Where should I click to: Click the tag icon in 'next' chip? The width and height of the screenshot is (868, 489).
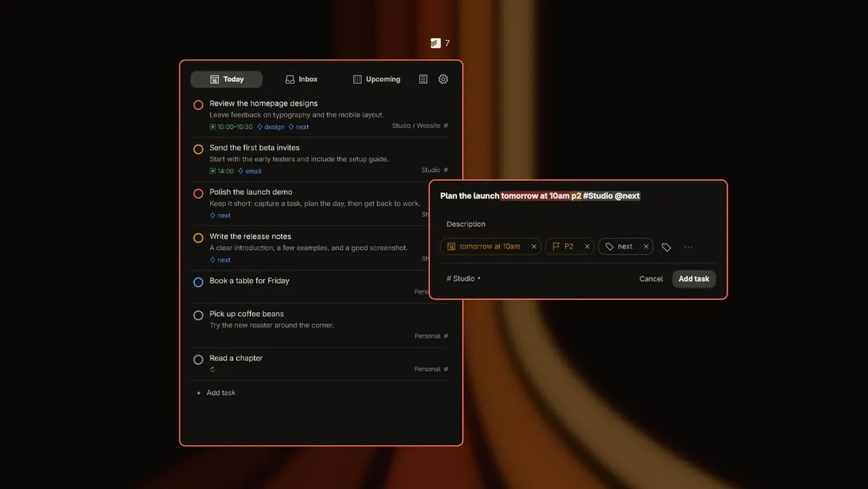[609, 246]
